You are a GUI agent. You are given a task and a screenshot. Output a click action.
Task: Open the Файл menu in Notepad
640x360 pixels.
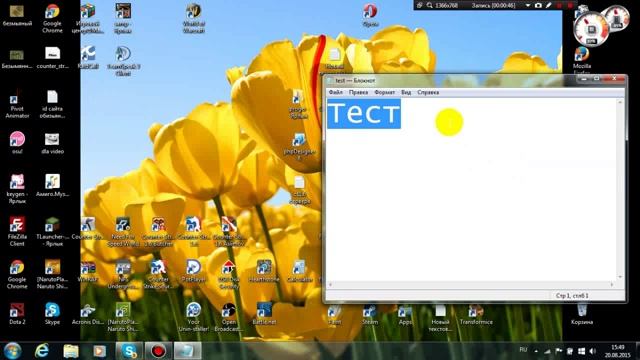point(336,92)
